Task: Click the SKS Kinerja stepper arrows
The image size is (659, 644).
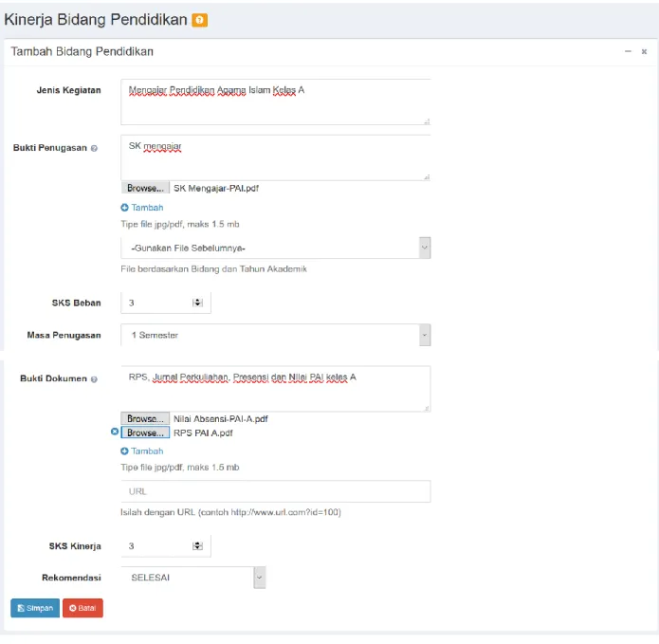Action: tap(197, 546)
